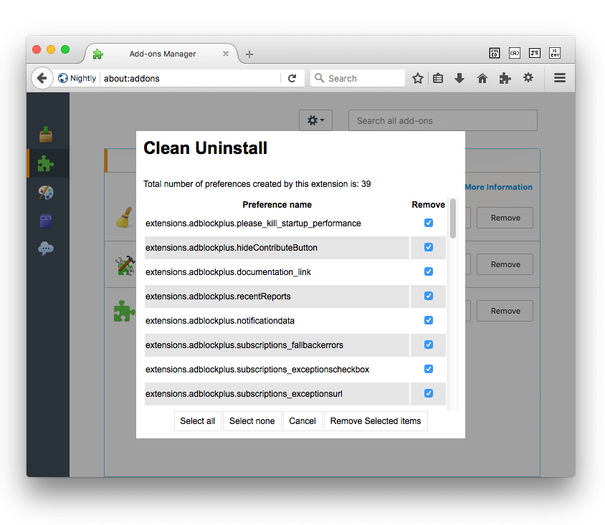
Task: Switch to Add-ons Manager tab
Action: [162, 54]
